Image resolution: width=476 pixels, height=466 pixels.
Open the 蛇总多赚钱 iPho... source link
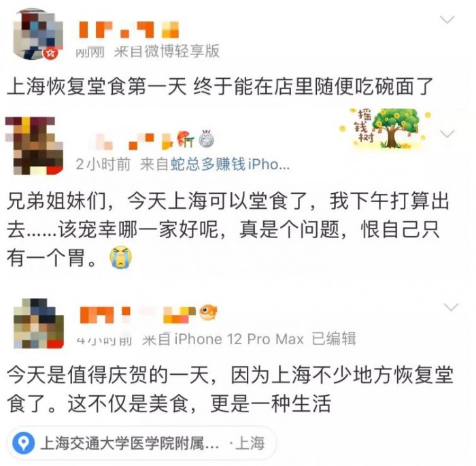(230, 165)
